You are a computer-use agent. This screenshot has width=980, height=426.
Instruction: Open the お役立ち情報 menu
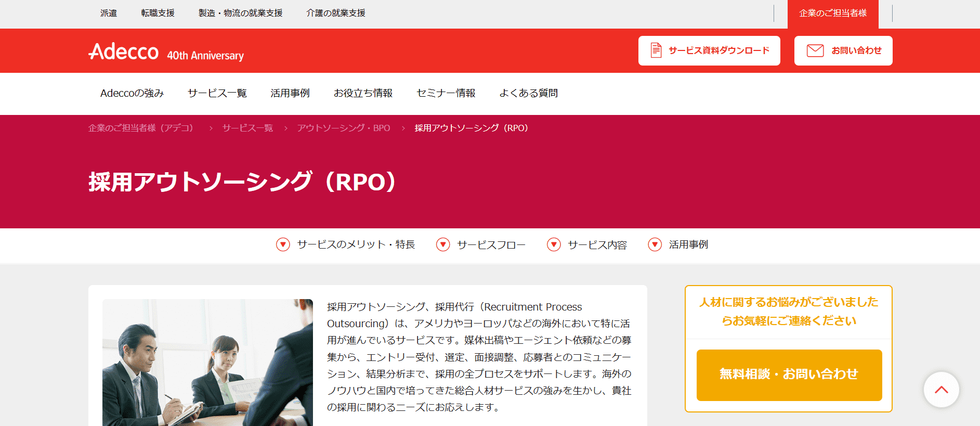pos(363,93)
